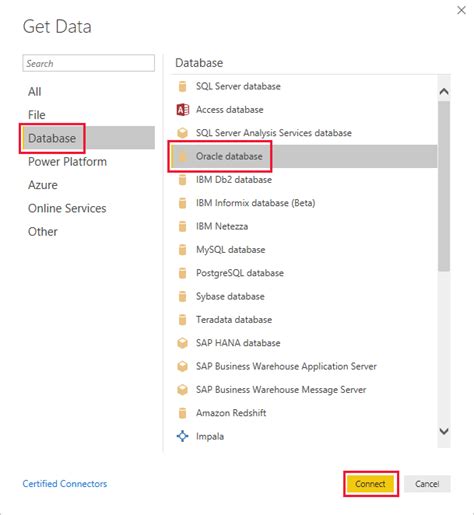Cancel the Get Data dialog

click(x=427, y=484)
